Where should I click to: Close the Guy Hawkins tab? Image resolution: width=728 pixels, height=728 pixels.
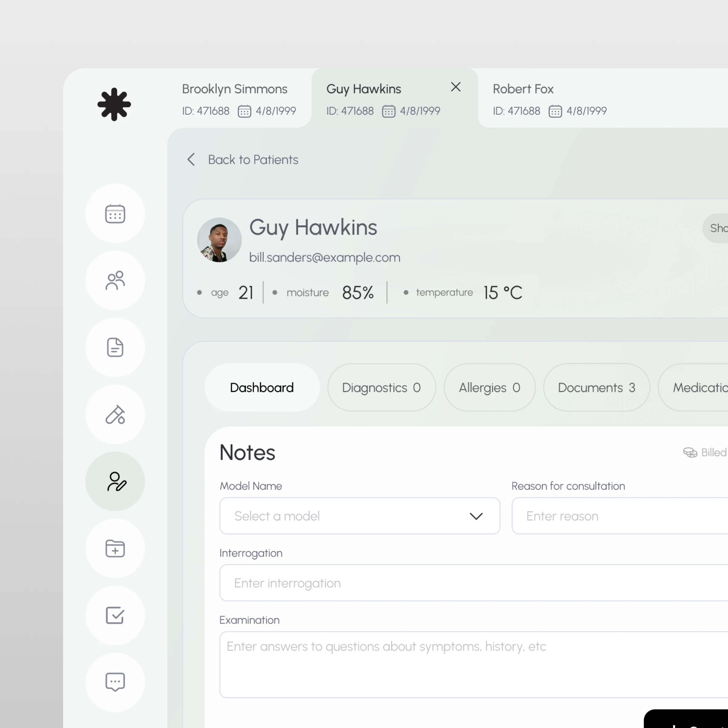[456, 87]
